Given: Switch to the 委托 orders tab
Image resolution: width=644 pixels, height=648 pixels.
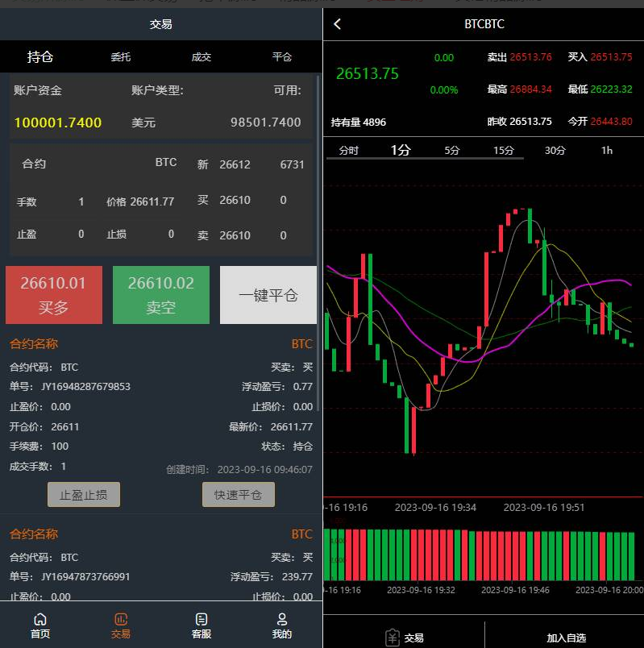Looking at the screenshot, I should 121,57.
